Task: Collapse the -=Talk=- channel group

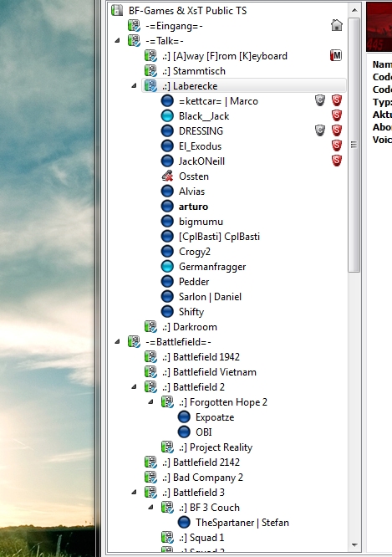Action: pos(117,41)
